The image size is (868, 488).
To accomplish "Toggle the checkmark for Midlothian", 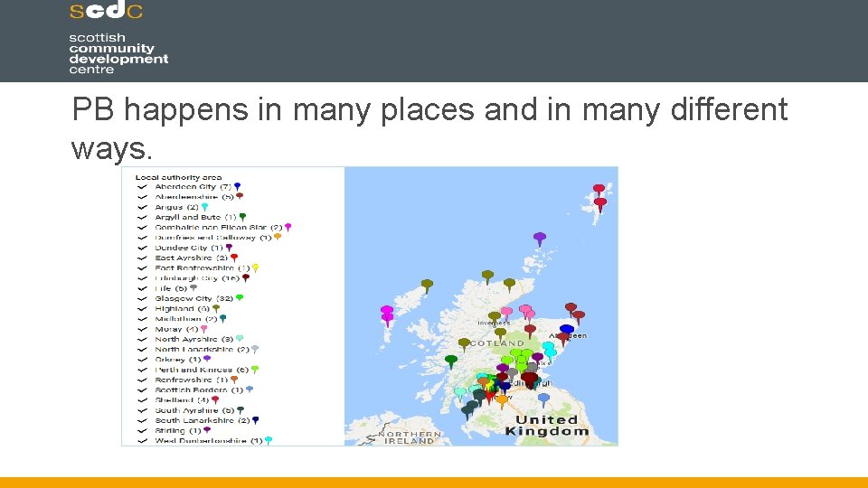I will [x=142, y=319].
